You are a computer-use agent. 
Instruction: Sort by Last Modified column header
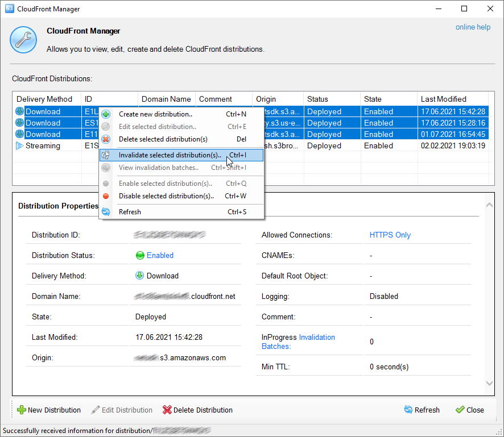click(x=453, y=99)
